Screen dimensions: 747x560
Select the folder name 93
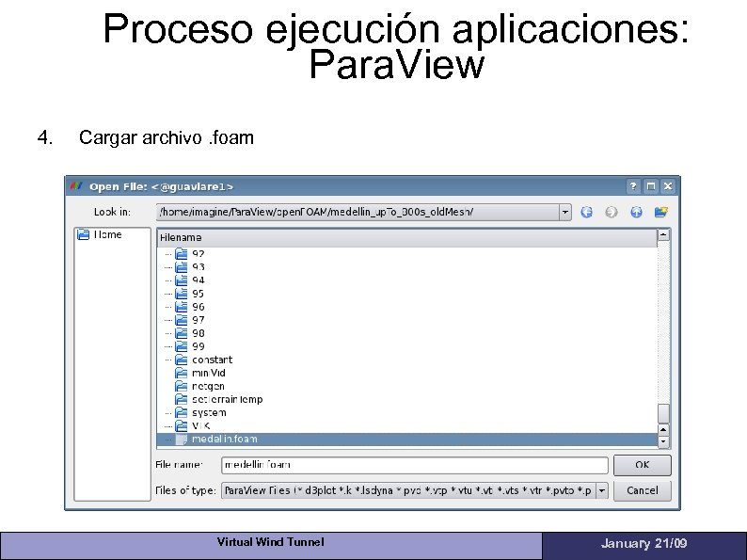tap(199, 267)
